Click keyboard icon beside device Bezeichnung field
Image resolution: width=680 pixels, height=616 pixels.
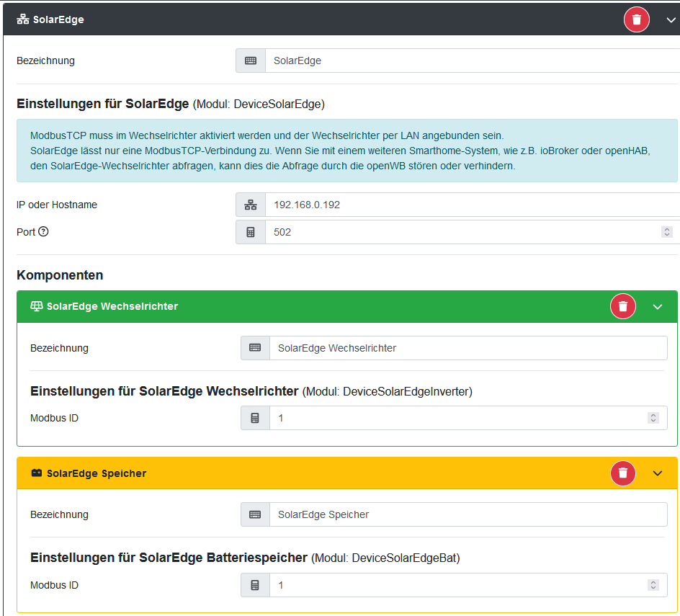click(251, 61)
